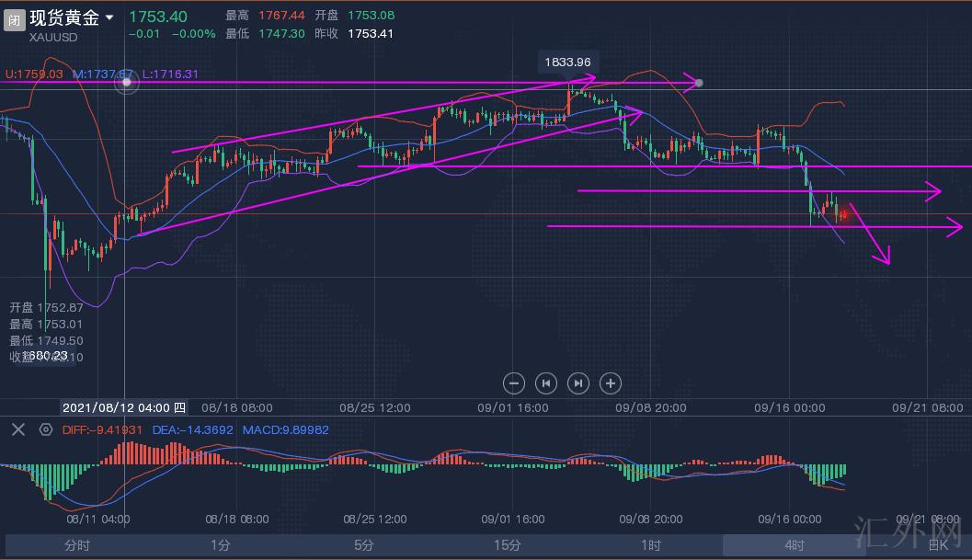Image resolution: width=972 pixels, height=560 pixels.
Task: Select the glowing trendline anchor point at left
Action: 127,83
